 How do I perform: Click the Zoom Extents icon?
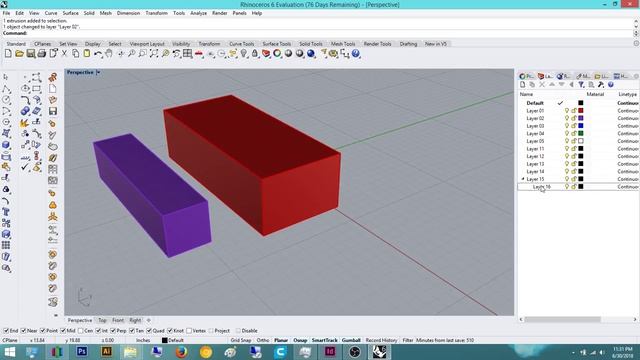pos(154,53)
